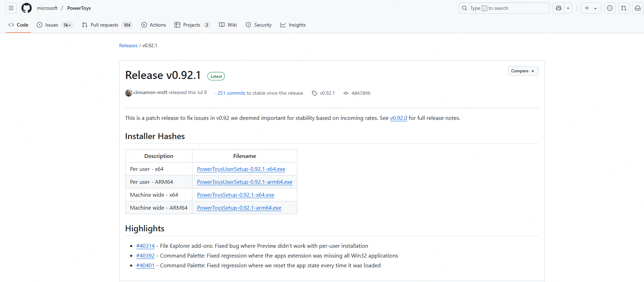Click the Highlights heading
This screenshot has width=644, height=282.
[145, 229]
